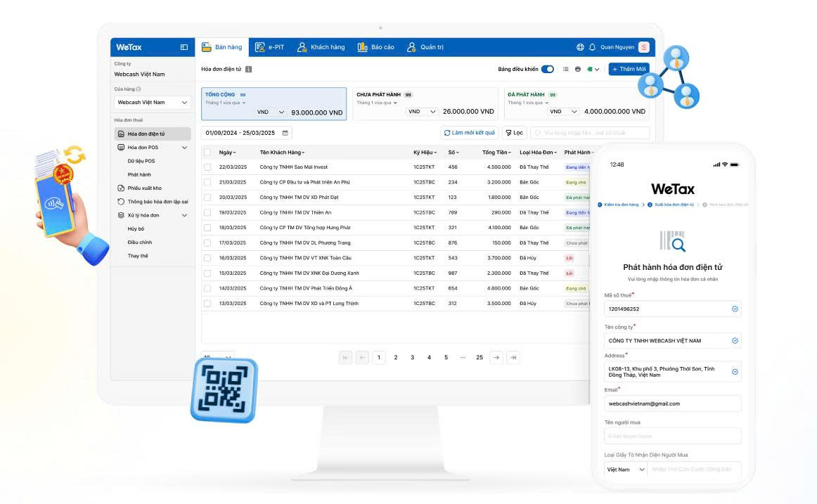Click search field for name or tax code
The height and width of the screenshot is (504, 817).
[x=590, y=134]
